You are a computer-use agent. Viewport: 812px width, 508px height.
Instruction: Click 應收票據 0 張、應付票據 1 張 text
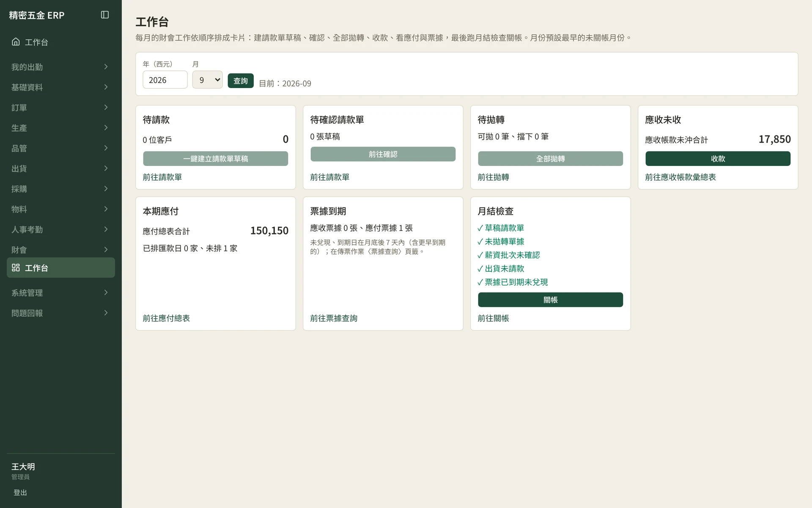tap(362, 228)
